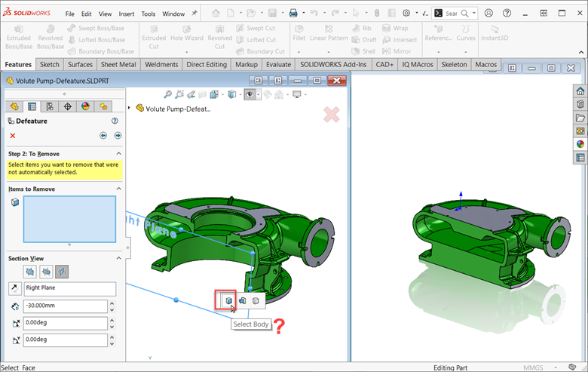
Task: Open the Tools menu
Action: (148, 14)
